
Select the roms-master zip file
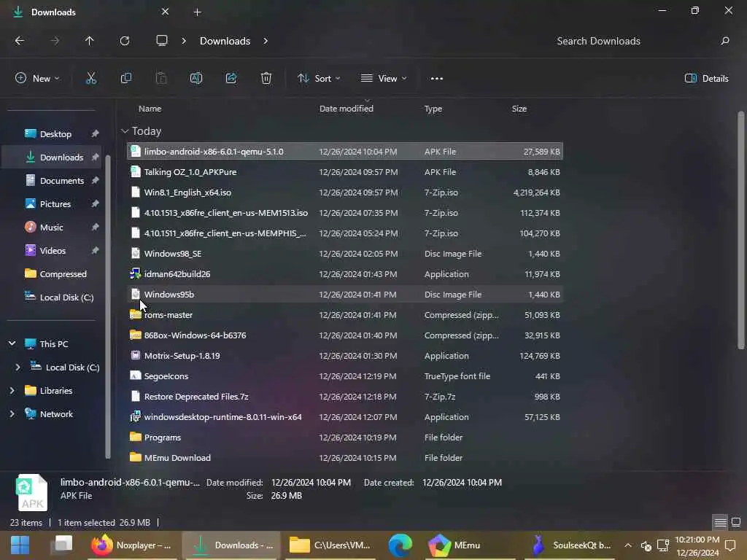coord(345,315)
